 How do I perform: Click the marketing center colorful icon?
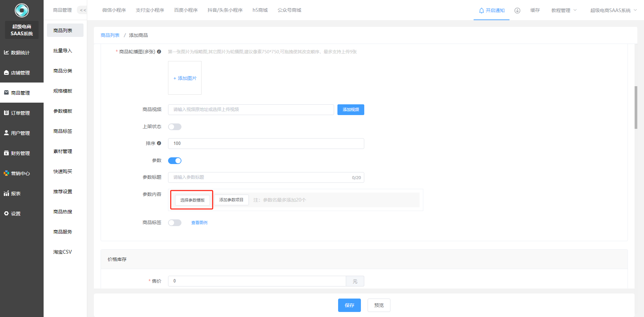pyautogui.click(x=6, y=173)
